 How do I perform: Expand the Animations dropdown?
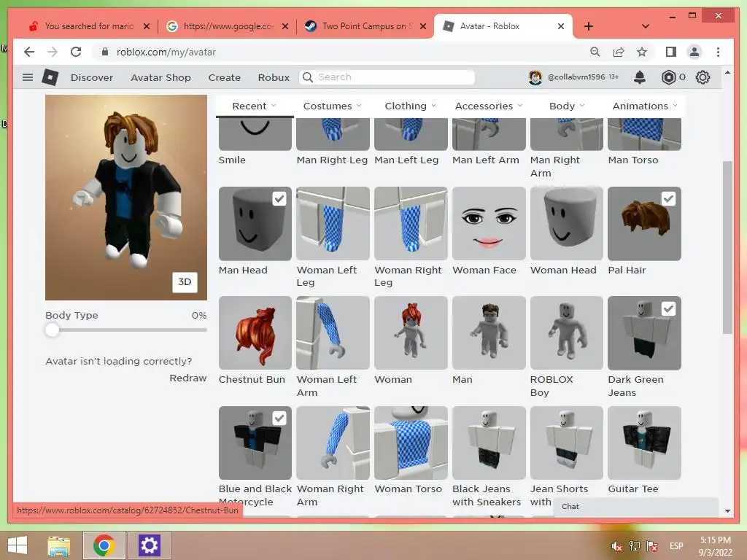click(645, 106)
